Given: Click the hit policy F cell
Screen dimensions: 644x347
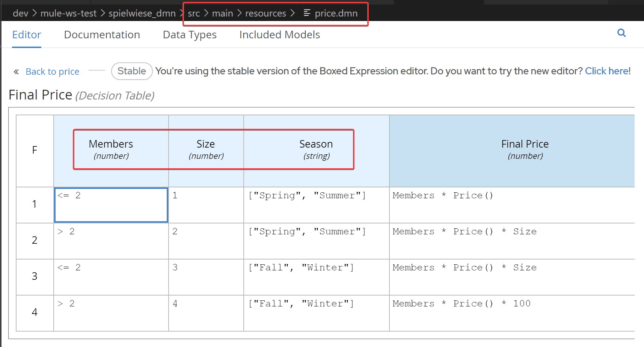Looking at the screenshot, I should click(x=35, y=150).
